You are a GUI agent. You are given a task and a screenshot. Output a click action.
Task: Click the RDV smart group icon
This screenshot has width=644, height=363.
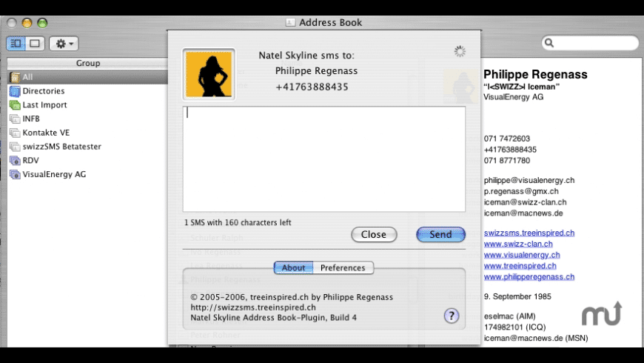(15, 161)
